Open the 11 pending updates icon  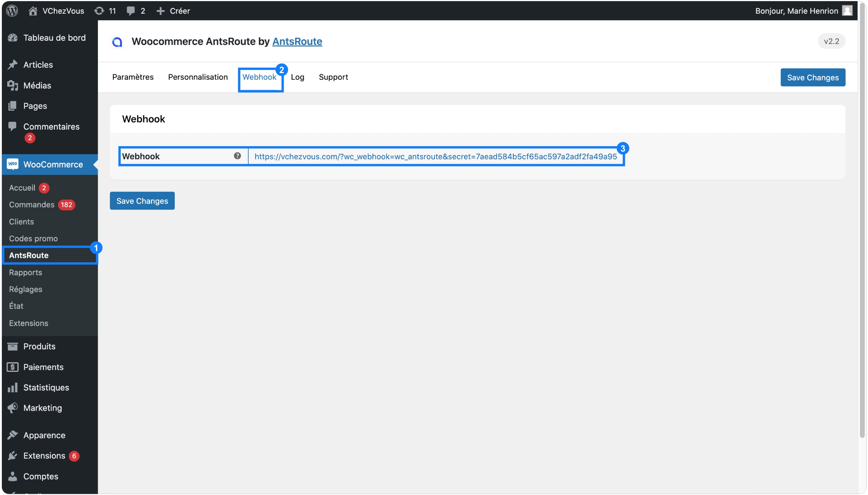click(99, 11)
